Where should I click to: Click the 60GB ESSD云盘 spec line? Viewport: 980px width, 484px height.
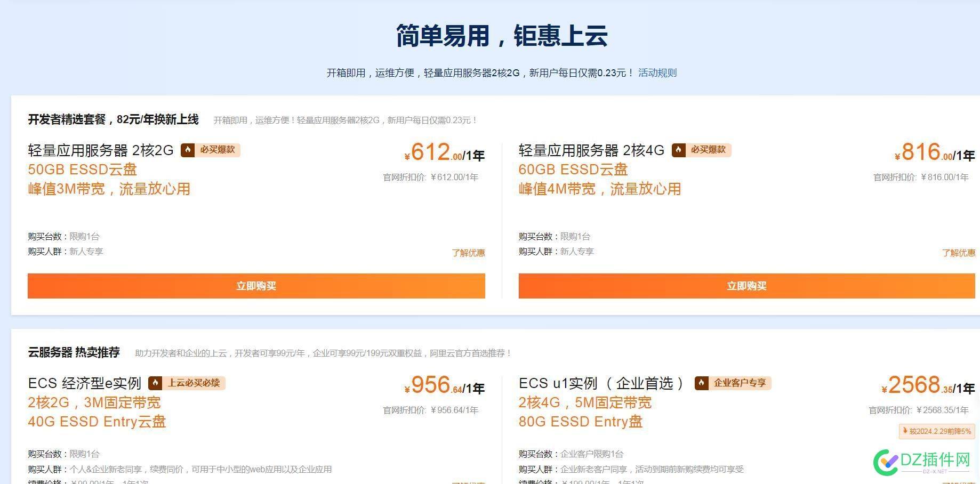(x=573, y=170)
